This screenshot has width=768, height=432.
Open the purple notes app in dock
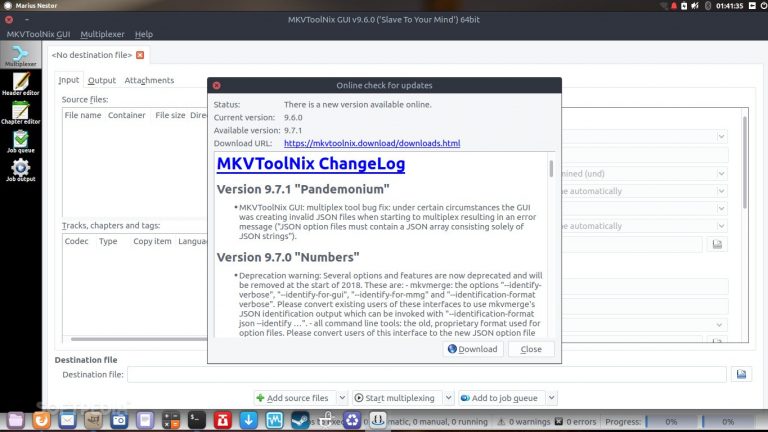click(145, 420)
